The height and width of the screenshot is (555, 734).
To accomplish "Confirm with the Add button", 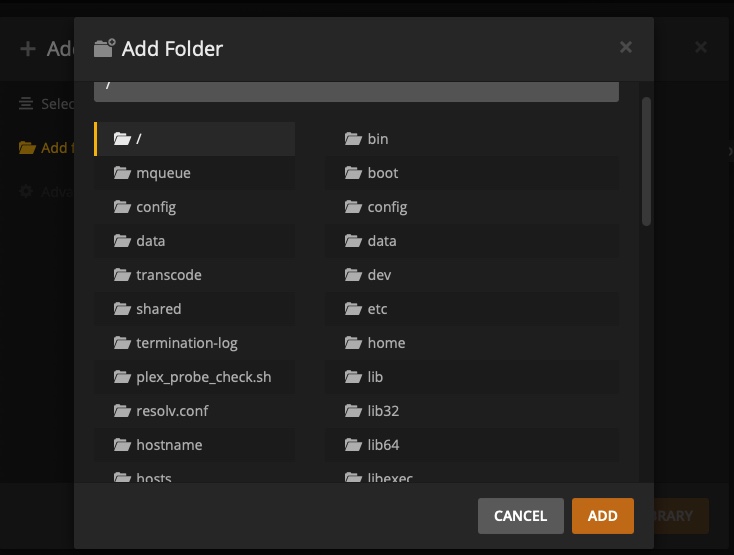I will point(602,516).
